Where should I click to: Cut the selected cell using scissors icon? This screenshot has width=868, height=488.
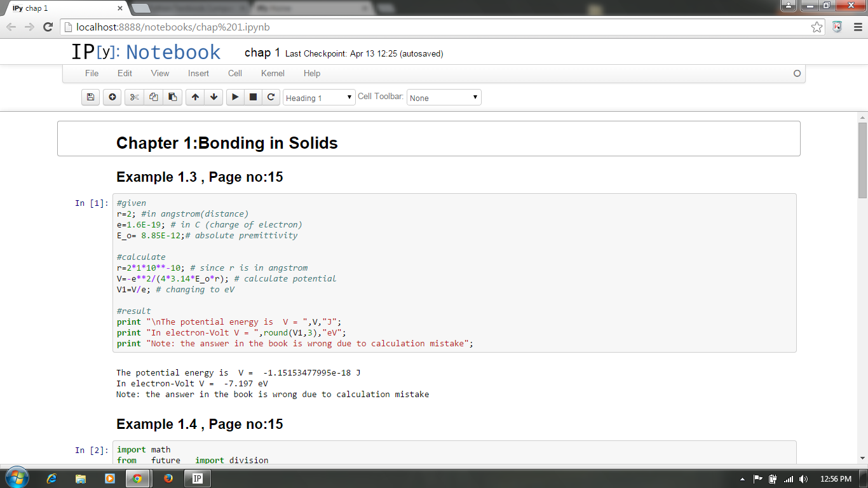(x=134, y=97)
